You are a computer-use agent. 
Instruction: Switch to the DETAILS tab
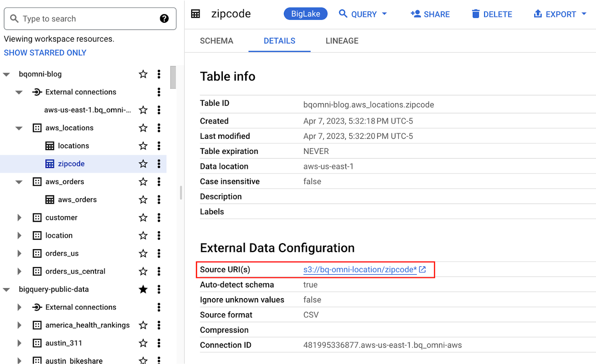(280, 41)
